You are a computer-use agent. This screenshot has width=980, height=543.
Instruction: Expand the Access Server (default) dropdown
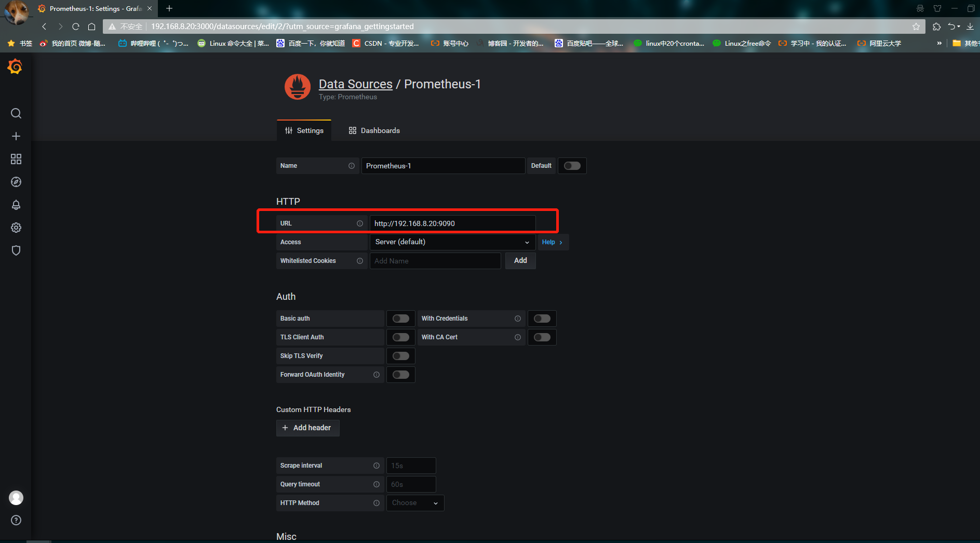452,242
